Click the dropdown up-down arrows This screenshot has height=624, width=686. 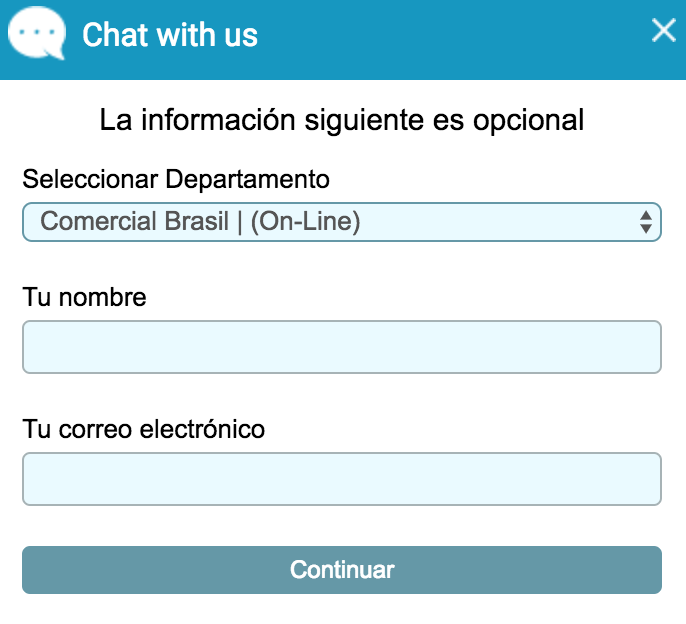click(x=646, y=222)
